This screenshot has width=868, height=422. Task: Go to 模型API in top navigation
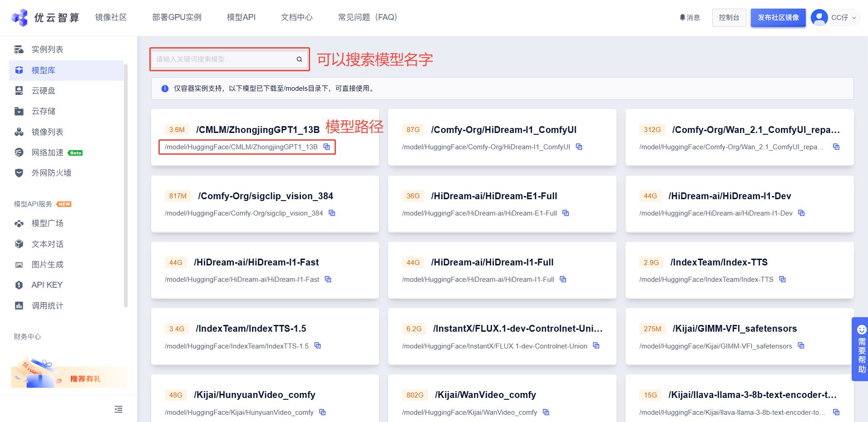[x=241, y=17]
